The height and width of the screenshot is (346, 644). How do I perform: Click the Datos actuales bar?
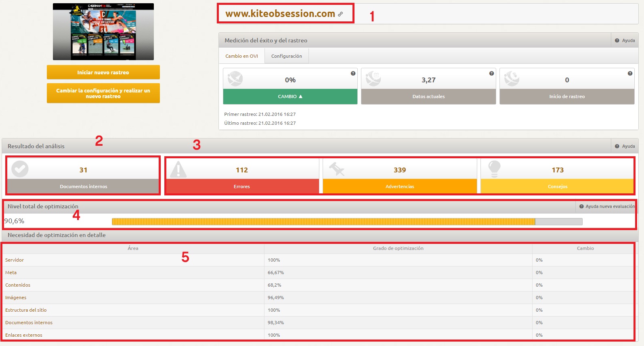tap(428, 96)
